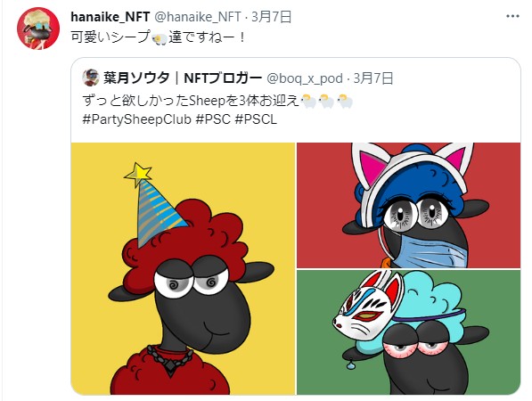Click the first sheep emoji in quoted tweet
532x401 pixels.
[x=308, y=101]
